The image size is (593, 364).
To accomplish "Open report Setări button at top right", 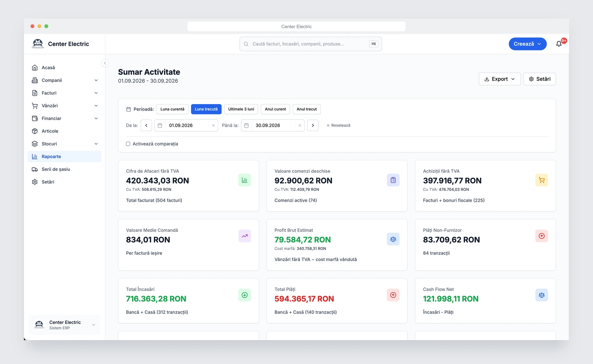I will click(x=539, y=79).
